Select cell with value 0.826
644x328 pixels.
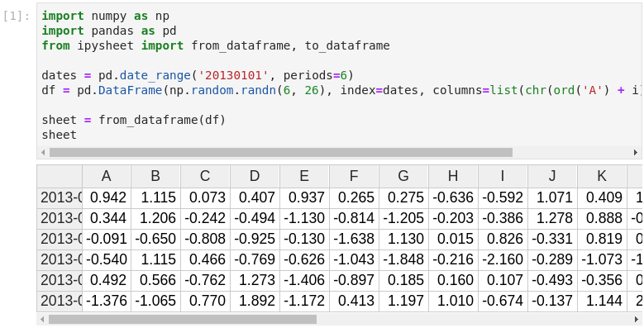click(x=503, y=239)
